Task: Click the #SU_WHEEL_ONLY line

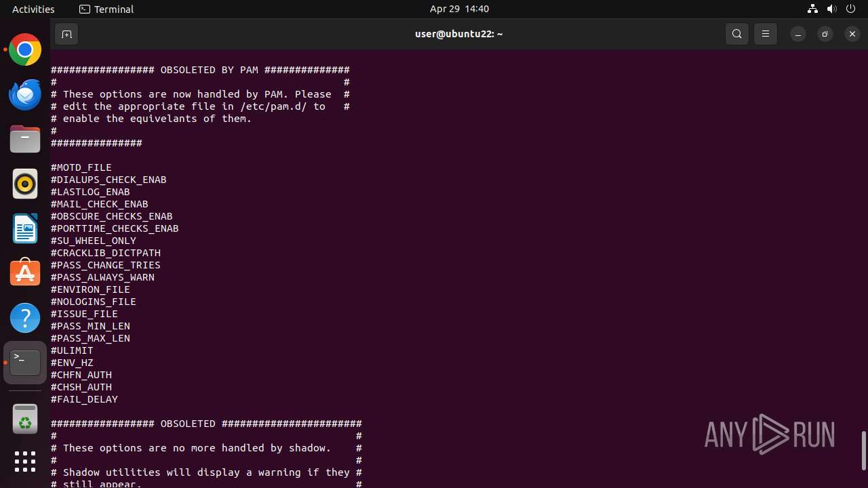Action: (94, 241)
